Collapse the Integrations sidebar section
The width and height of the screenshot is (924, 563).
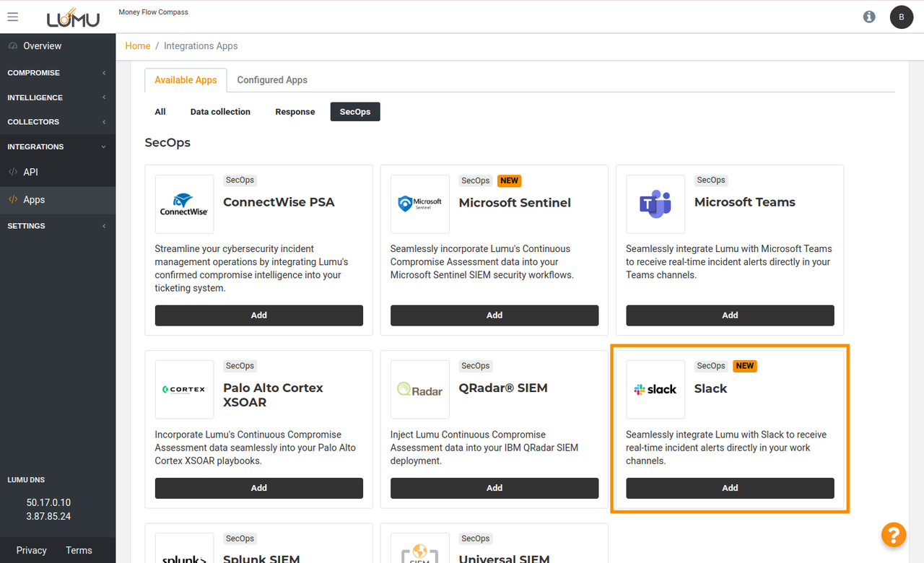[x=58, y=147]
